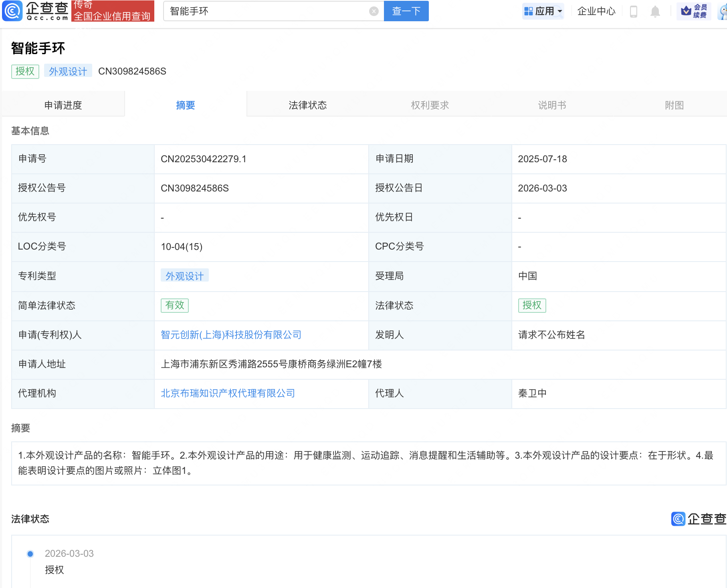Open the 说明书 tab
This screenshot has height=588, width=727.
tap(551, 105)
